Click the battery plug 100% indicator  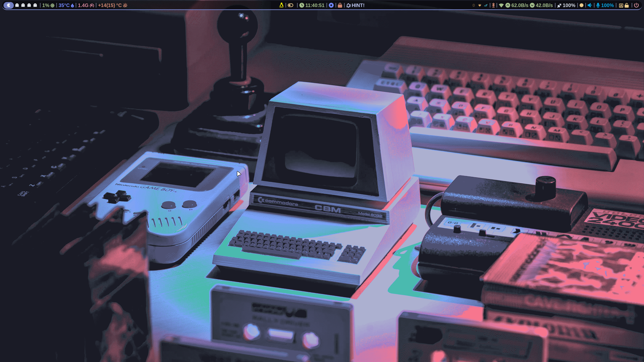[566, 5]
